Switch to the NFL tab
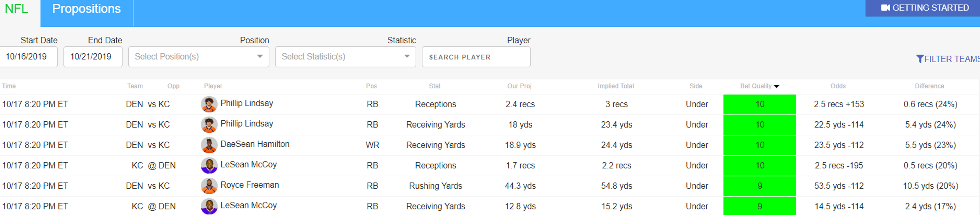The image size is (980, 215). [x=16, y=9]
